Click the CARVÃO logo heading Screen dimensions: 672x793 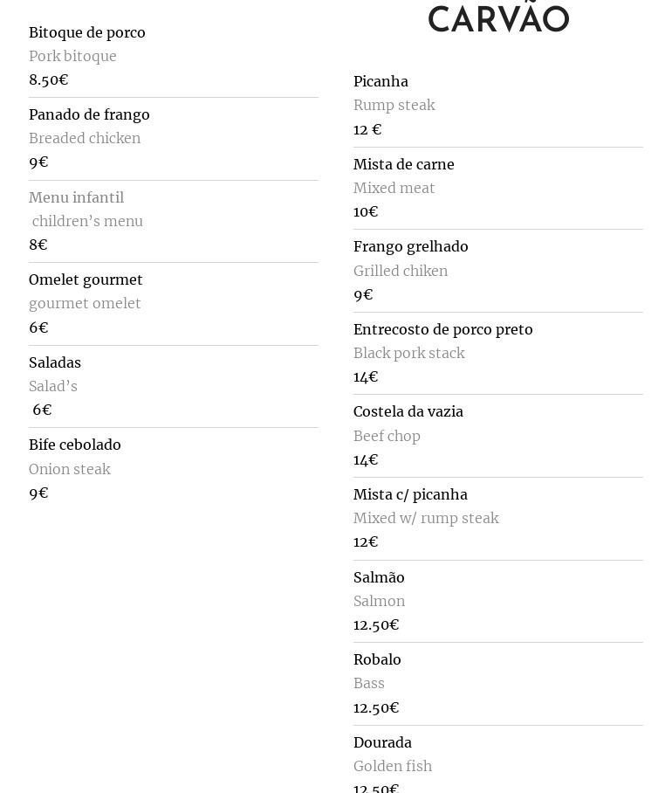(x=498, y=18)
